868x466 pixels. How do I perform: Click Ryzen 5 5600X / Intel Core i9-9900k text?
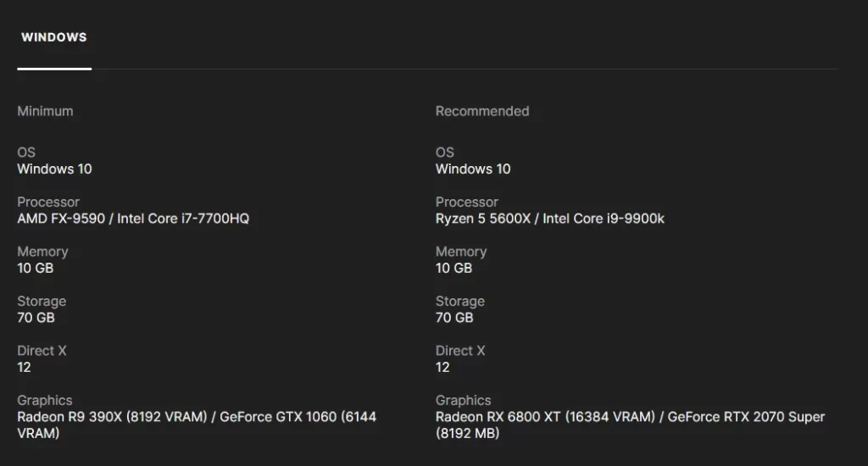click(x=549, y=219)
